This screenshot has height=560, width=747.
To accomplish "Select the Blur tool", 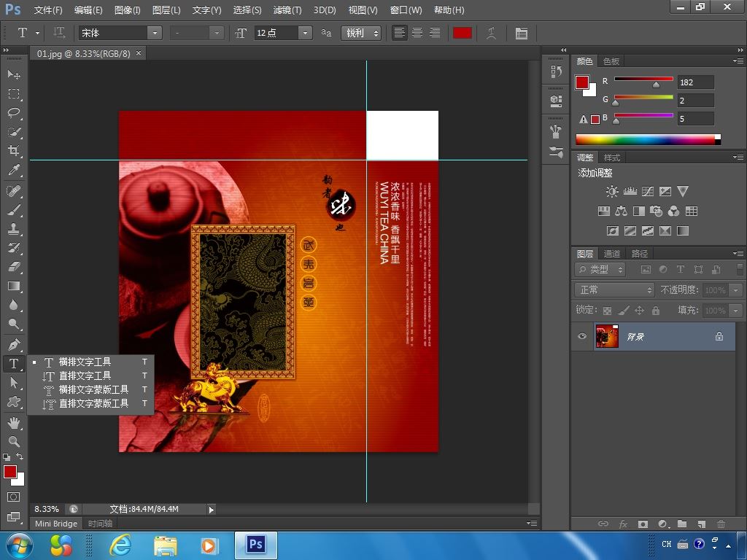I will pyautogui.click(x=14, y=306).
